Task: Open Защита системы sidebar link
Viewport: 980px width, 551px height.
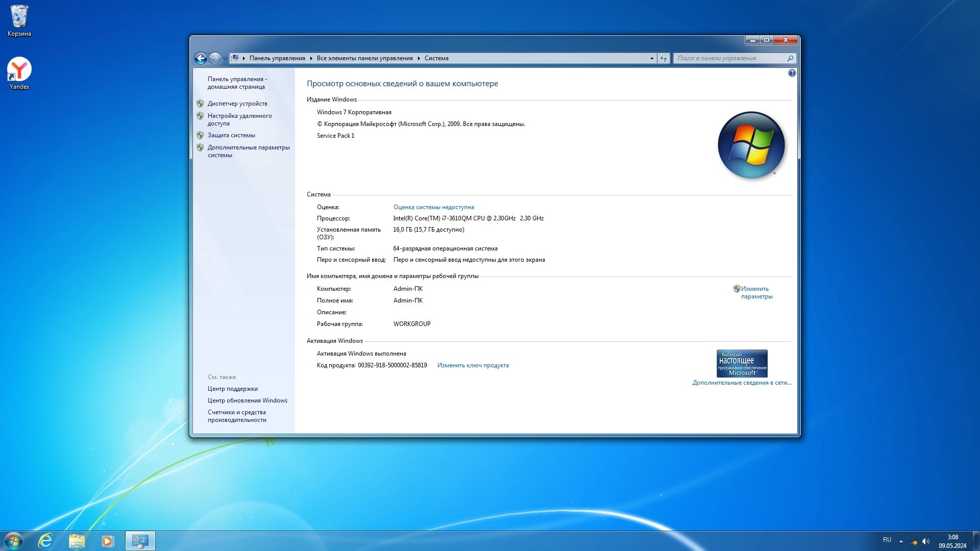Action: (231, 135)
